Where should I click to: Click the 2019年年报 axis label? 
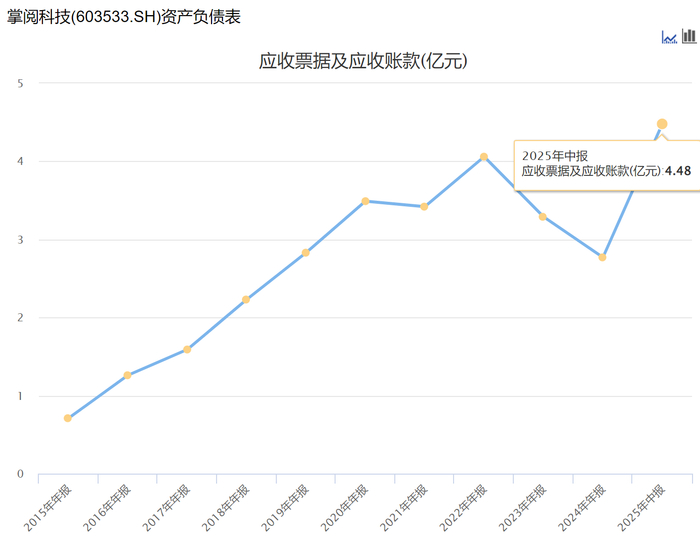click(285, 508)
